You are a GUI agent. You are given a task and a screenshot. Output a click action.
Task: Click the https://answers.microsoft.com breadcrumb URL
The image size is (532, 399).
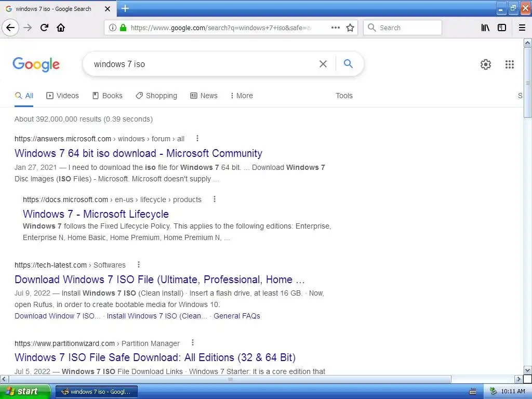[63, 139]
